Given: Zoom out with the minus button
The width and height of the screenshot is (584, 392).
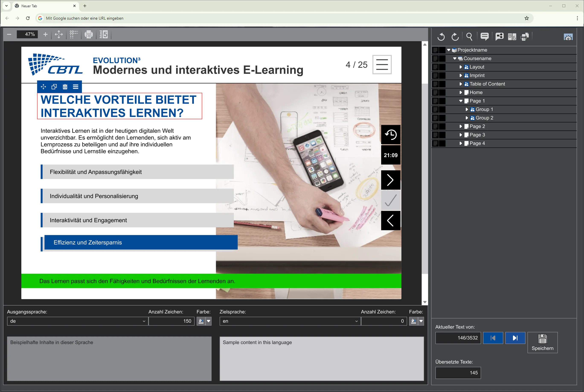Looking at the screenshot, I should (x=9, y=34).
